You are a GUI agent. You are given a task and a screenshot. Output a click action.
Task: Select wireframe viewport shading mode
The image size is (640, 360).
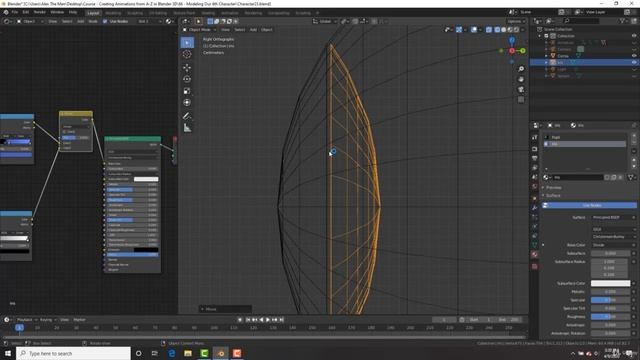point(497,30)
